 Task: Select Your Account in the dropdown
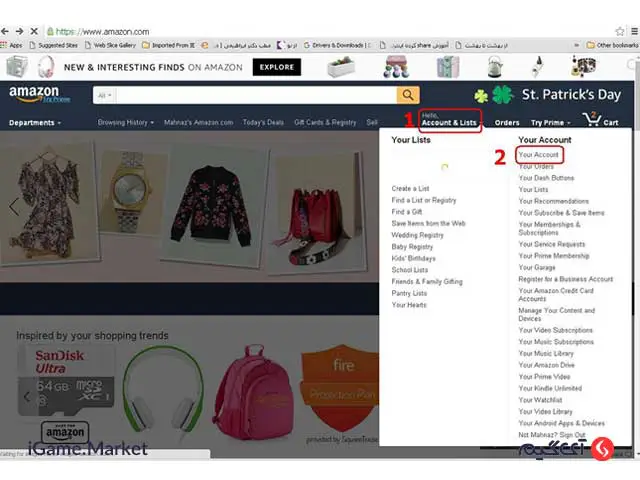pos(538,155)
